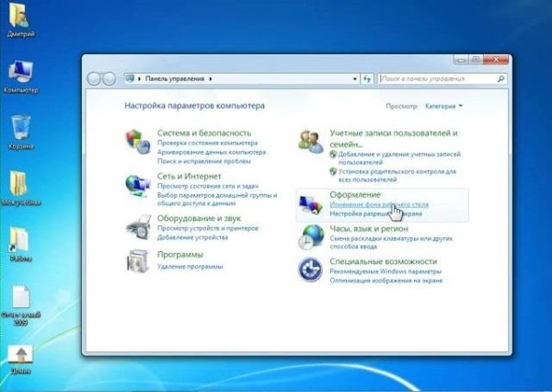The width and height of the screenshot is (552, 392).
Task: Open Проверка состояния компьютера link
Action: (x=207, y=143)
